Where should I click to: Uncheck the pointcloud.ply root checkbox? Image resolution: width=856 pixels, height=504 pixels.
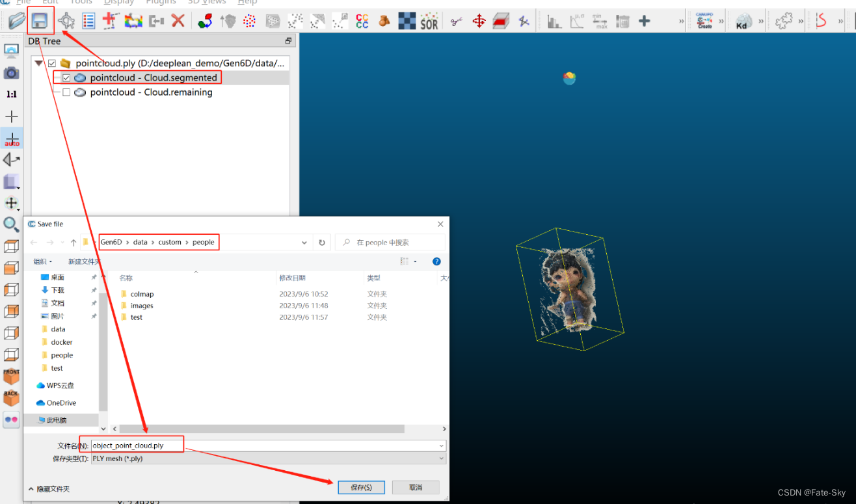[52, 64]
